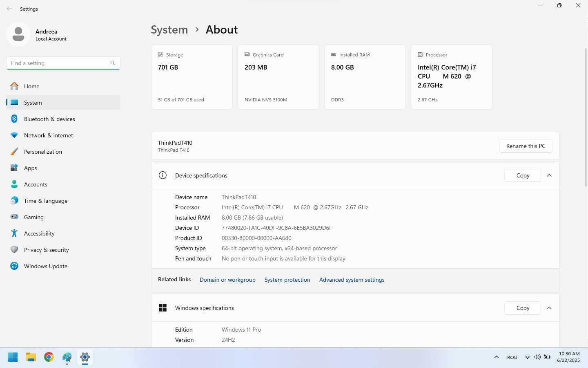The height and width of the screenshot is (368, 588).
Task: Click the Privacy & security shield icon
Action: 14,250
